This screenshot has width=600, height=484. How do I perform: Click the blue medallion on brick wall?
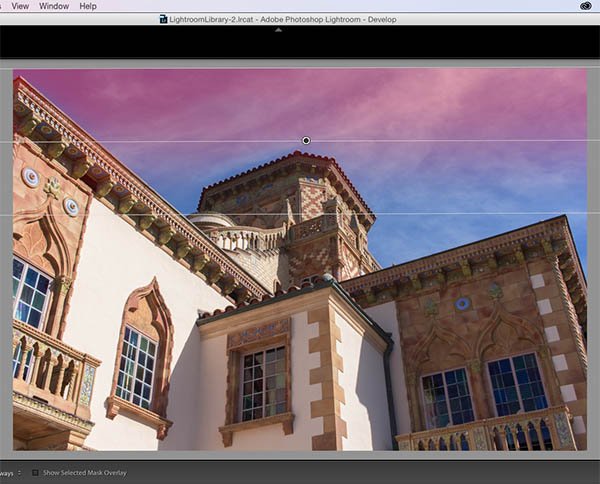pos(462,304)
